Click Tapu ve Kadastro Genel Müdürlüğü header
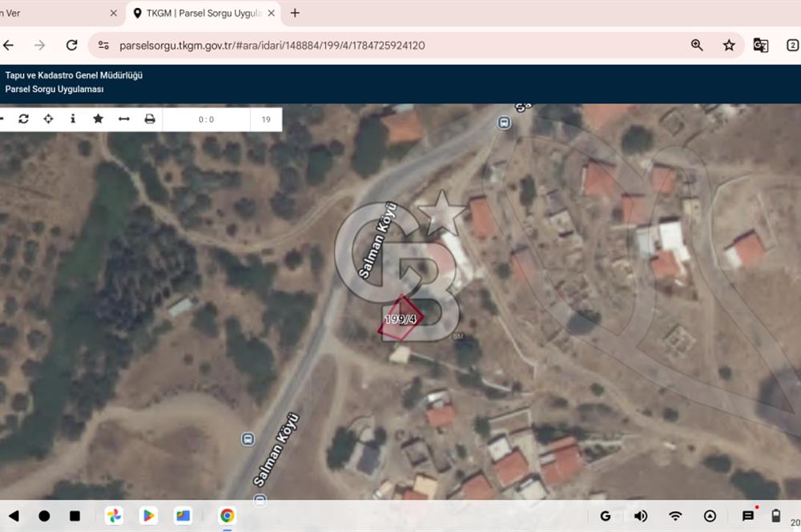 point(74,75)
